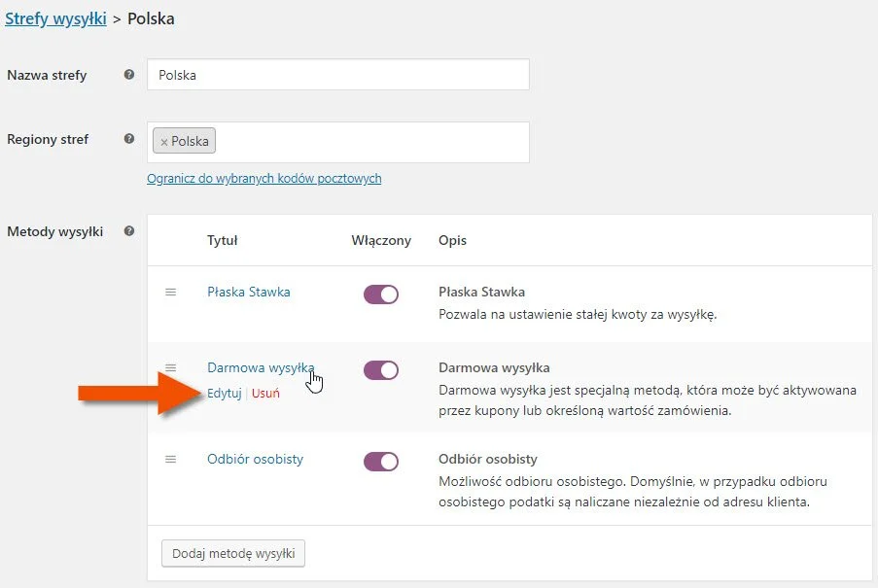Click Usuń to delete Darmowa wysyłka

[265, 394]
